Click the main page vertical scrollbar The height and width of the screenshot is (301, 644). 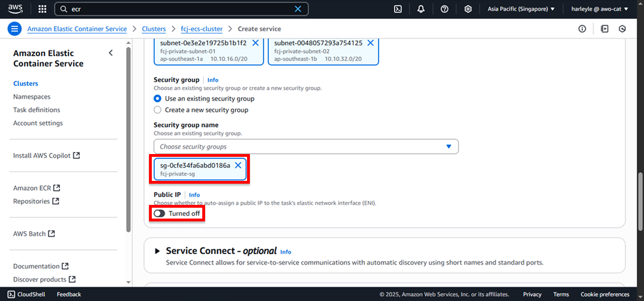coord(639,202)
